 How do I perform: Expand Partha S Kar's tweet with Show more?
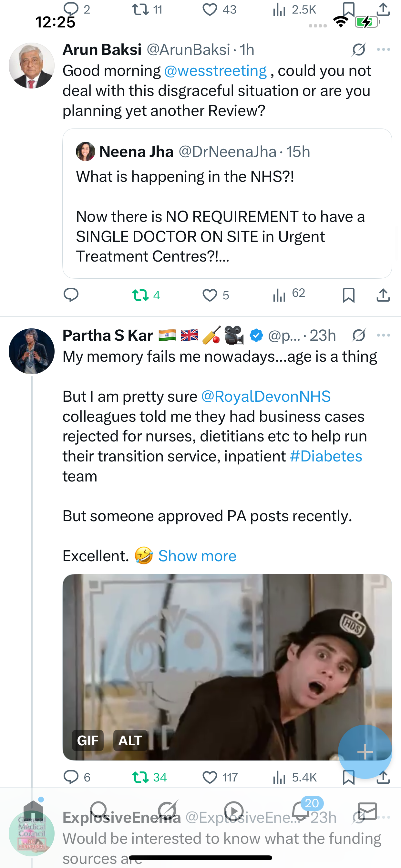pos(197,556)
